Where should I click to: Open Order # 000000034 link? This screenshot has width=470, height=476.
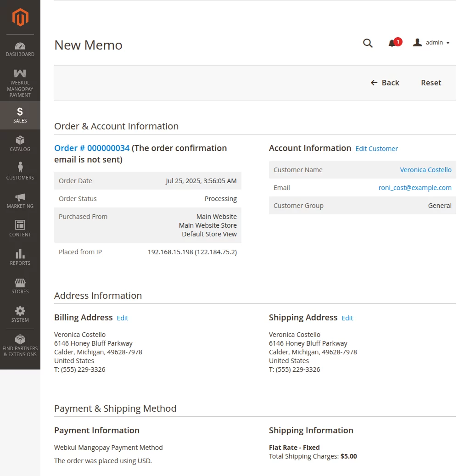click(92, 148)
